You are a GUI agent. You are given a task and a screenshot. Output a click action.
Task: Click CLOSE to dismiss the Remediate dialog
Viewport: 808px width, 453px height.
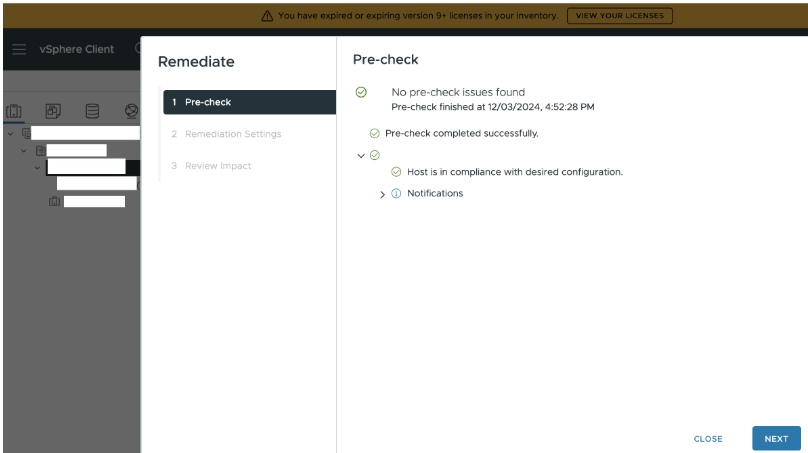coord(708,439)
